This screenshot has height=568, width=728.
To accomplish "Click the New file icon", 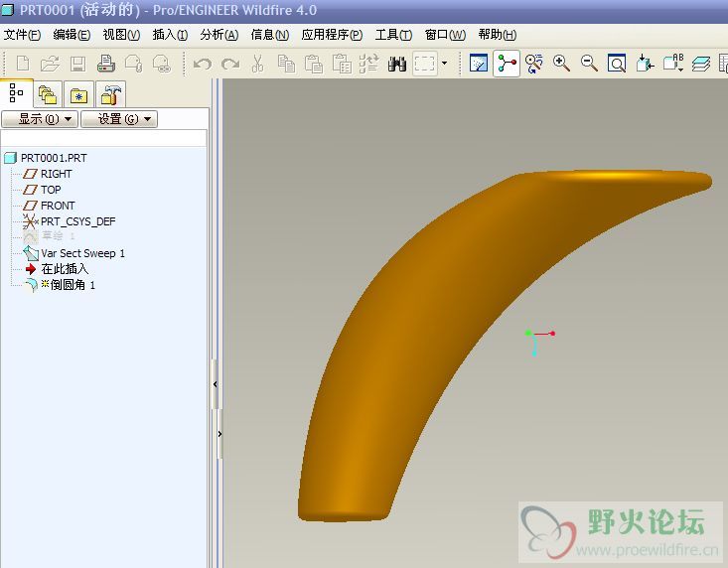I will point(23,64).
